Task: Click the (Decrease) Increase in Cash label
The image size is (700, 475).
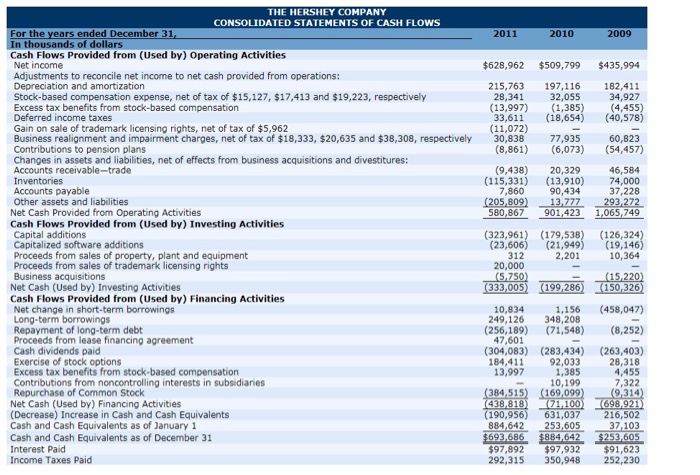Action: [x=120, y=415]
